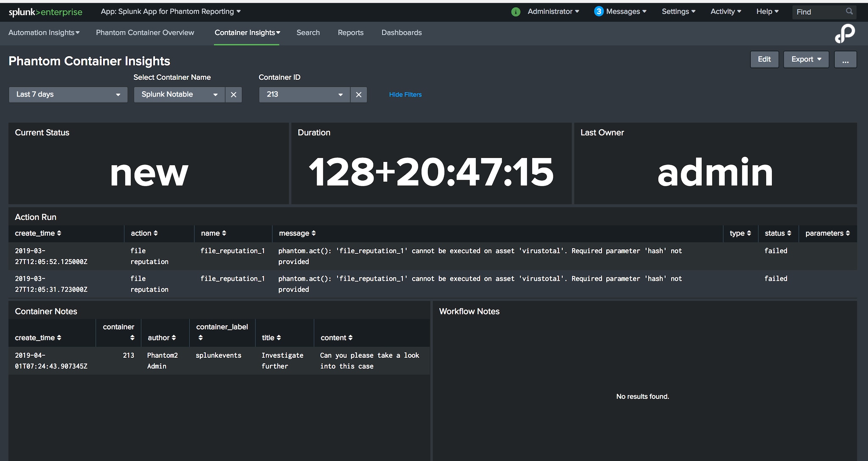The height and width of the screenshot is (461, 868).
Task: Open the Automation Insights menu
Action: pyautogui.click(x=44, y=33)
